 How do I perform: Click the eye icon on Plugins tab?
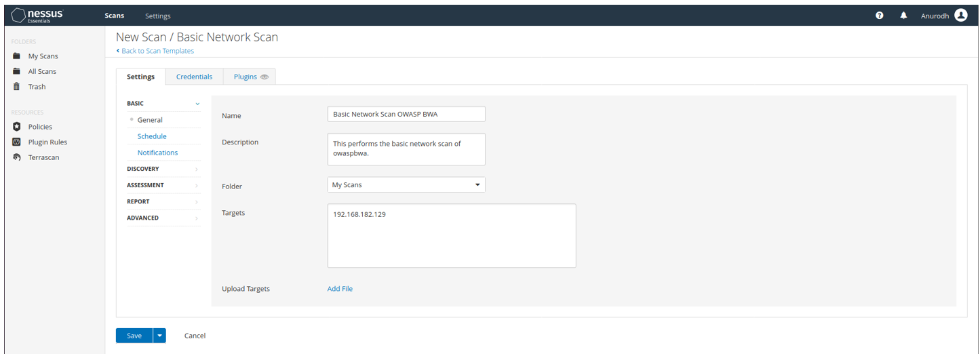264,77
